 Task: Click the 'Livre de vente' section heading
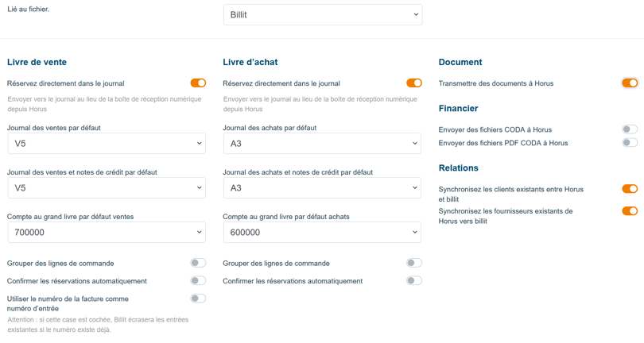coord(37,62)
